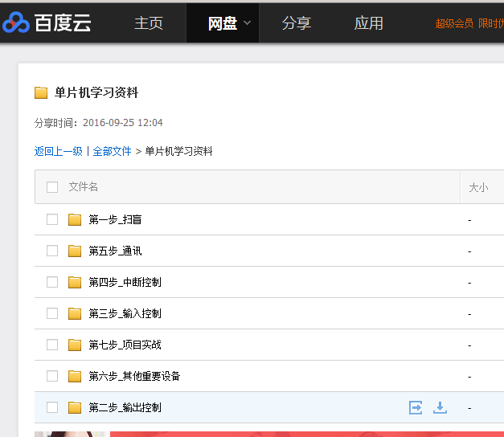
Task: Click the share time 2016-09-25 12:04
Action: click(x=123, y=123)
